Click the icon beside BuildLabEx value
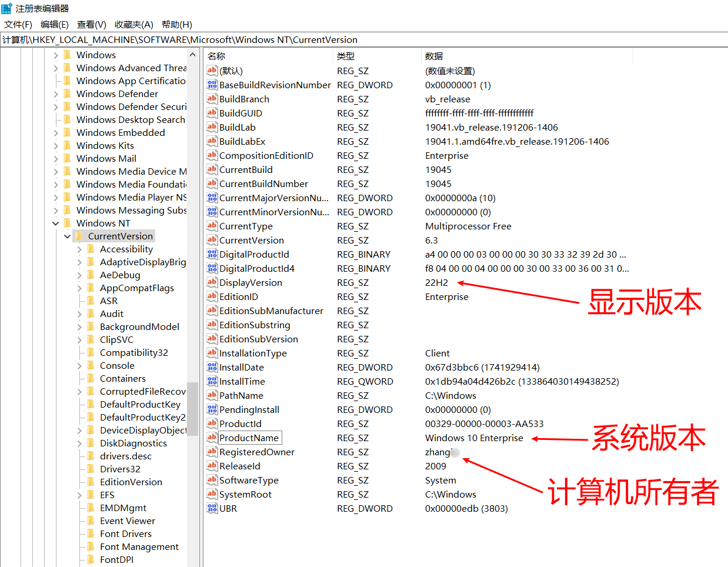The image size is (728, 567). (x=212, y=141)
